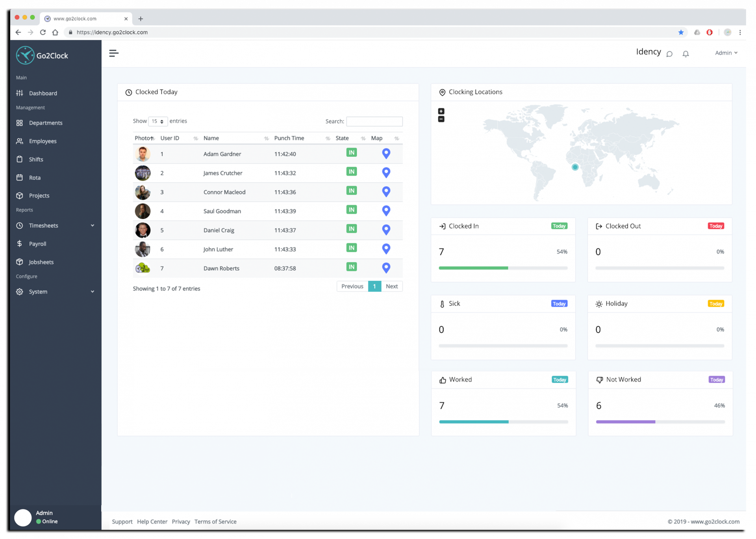756x539 pixels.
Task: Click the name Daniel Craig
Action: (219, 230)
